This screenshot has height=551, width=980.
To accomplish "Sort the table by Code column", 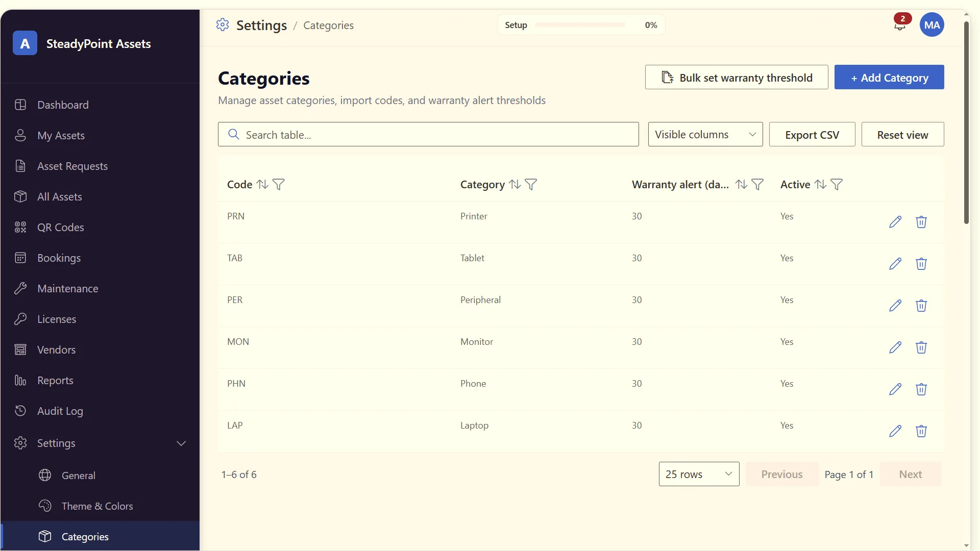I will pos(262,184).
